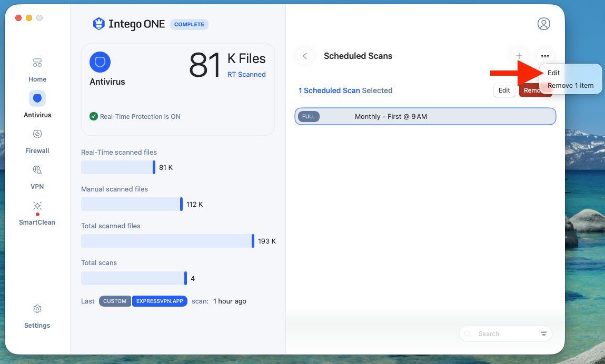Open the Home section in sidebar
This screenshot has height=364, width=605.
[x=37, y=70]
